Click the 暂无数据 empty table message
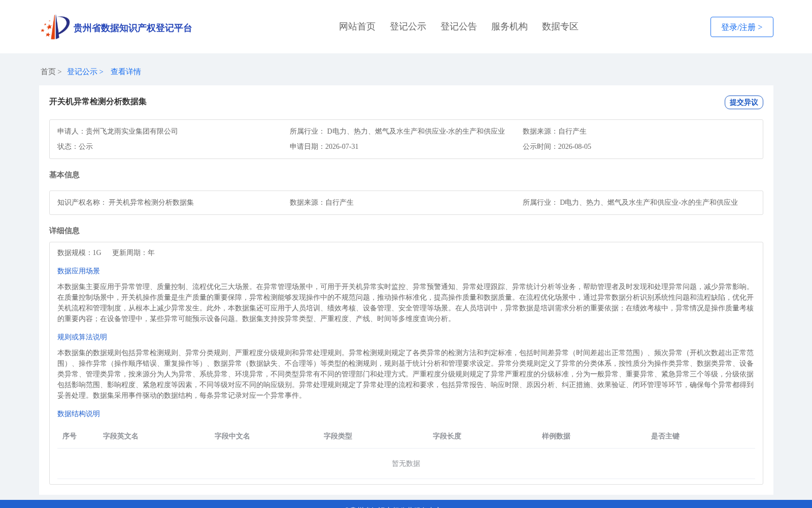Viewport: 812px width, 508px height. pyautogui.click(x=406, y=463)
